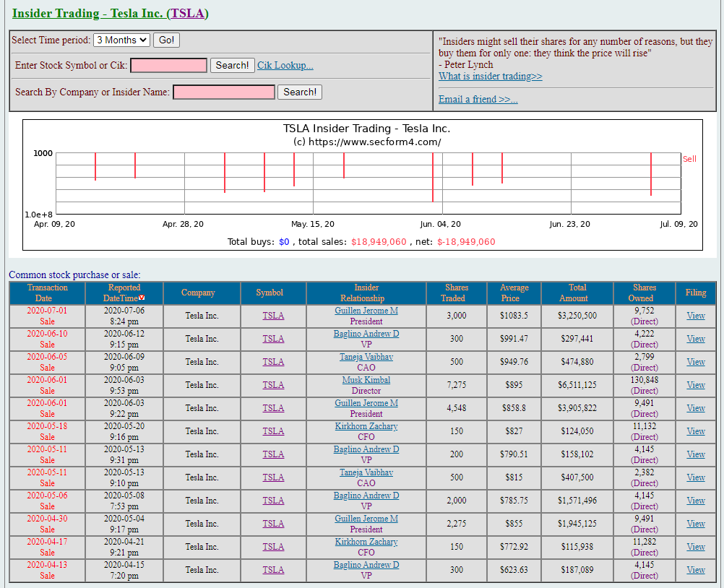Focus the Company or Insider Name input

point(224,92)
